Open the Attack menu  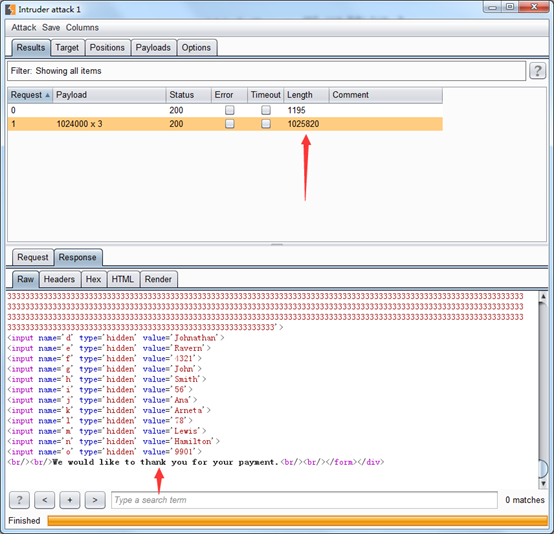24,28
